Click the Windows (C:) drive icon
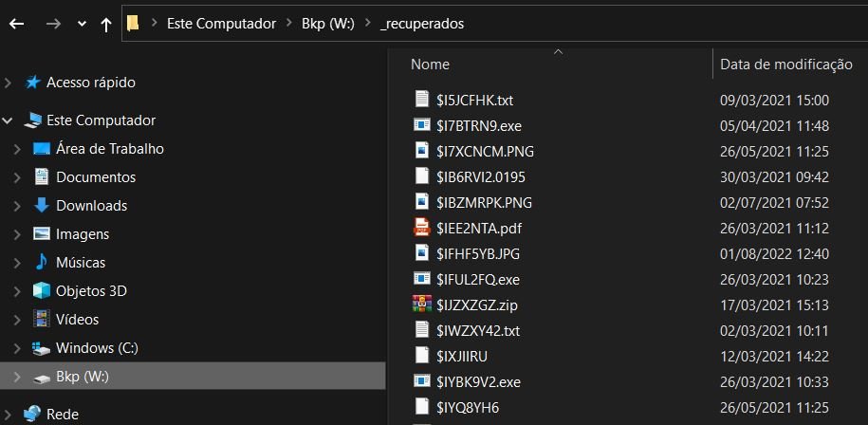This screenshot has height=425, width=868. (42, 348)
